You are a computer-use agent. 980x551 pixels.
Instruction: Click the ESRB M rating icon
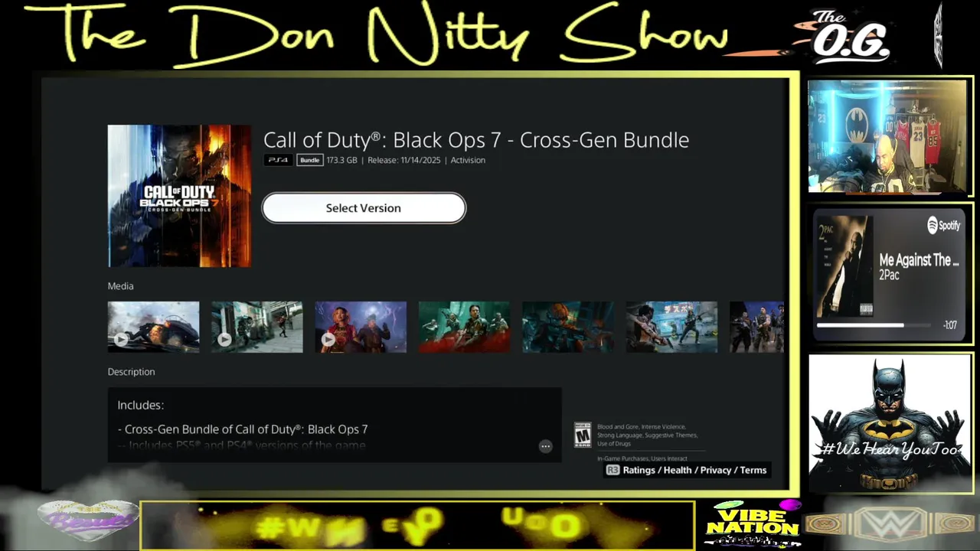point(583,435)
